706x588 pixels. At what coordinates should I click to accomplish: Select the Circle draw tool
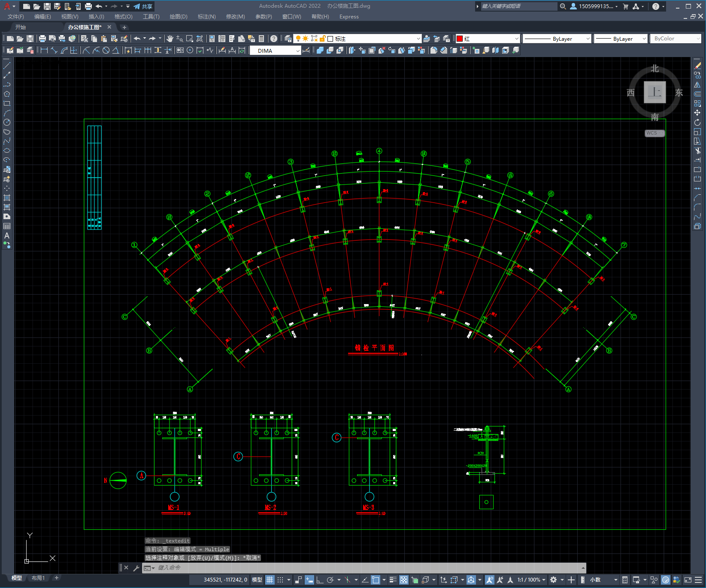(x=7, y=122)
